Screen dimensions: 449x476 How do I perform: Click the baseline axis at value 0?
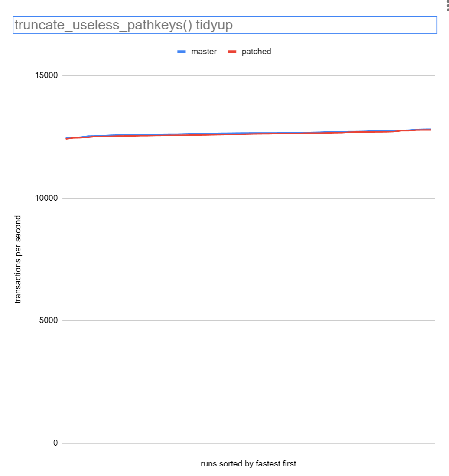point(249,442)
